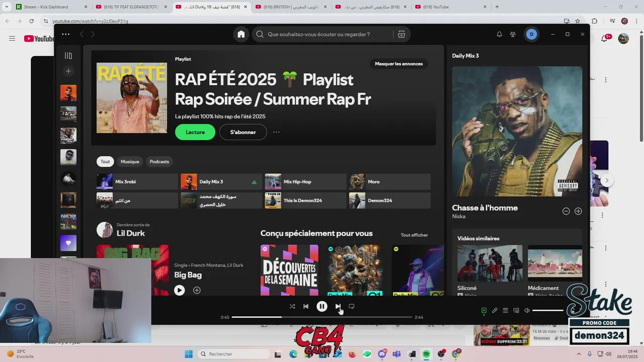The height and width of the screenshot is (362, 644).
Task: Open the Moro tile
Action: pyautogui.click(x=390, y=182)
